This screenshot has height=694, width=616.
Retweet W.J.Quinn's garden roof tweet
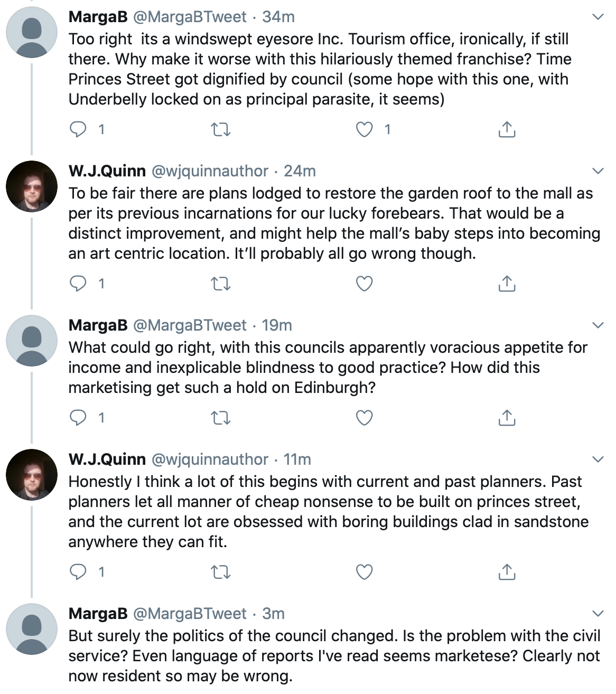tap(221, 284)
